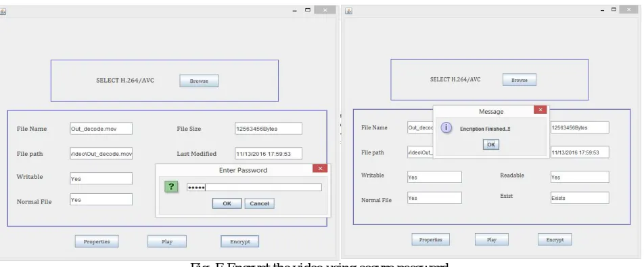This screenshot has height=267, width=644.
Task: Minimize the right window
Action: pyautogui.click(x=602, y=10)
